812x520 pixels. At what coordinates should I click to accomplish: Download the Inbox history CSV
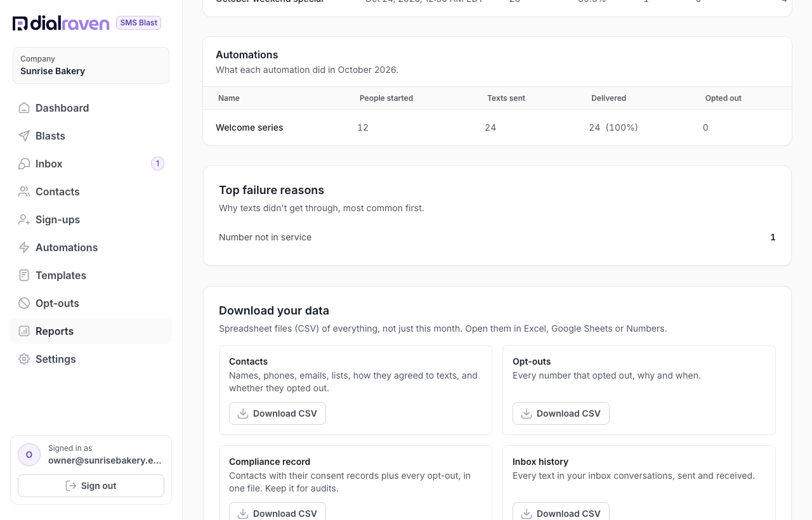[x=561, y=512]
